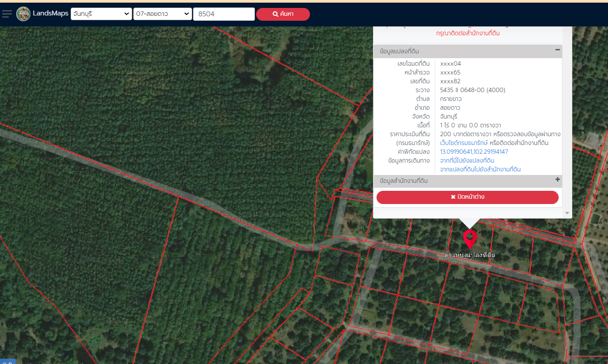The height and width of the screenshot is (364, 608).
Task: Open the 07-สอยดาว district dropdown
Action: [x=163, y=14]
